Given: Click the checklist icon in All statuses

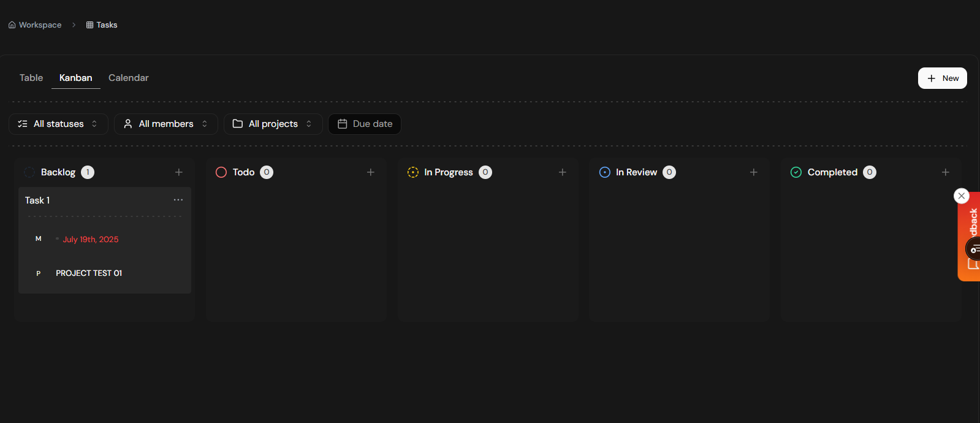Looking at the screenshot, I should coord(23,124).
